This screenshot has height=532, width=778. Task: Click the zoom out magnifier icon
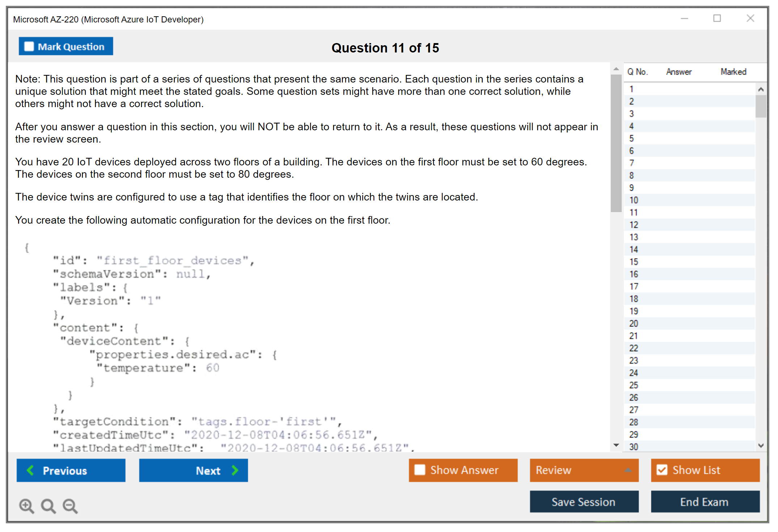click(70, 506)
